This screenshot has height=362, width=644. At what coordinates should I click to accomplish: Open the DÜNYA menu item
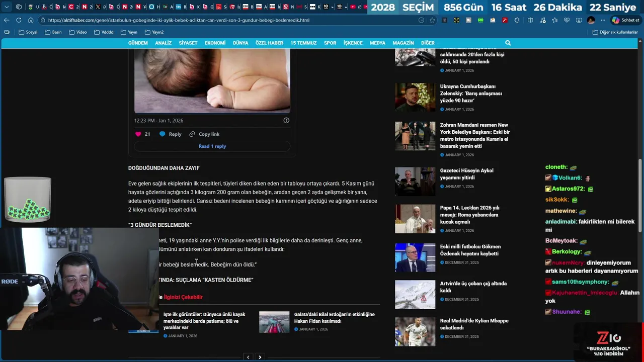coord(240,43)
